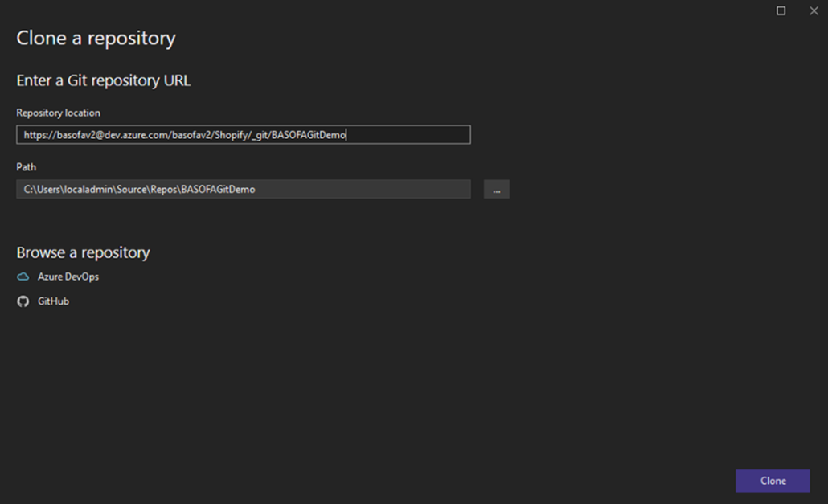Click inside the Path text field
This screenshot has height=504, width=828.
pyautogui.click(x=362, y=190)
